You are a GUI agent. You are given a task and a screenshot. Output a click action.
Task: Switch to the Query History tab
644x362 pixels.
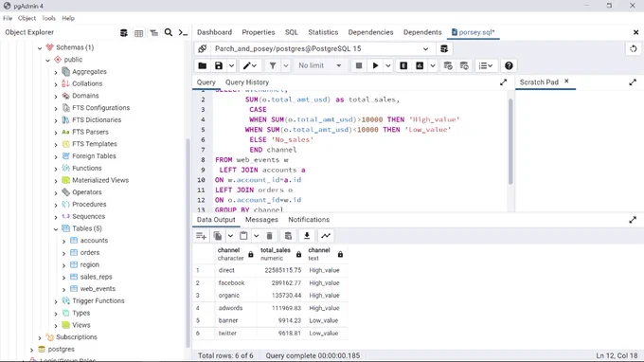(x=247, y=82)
